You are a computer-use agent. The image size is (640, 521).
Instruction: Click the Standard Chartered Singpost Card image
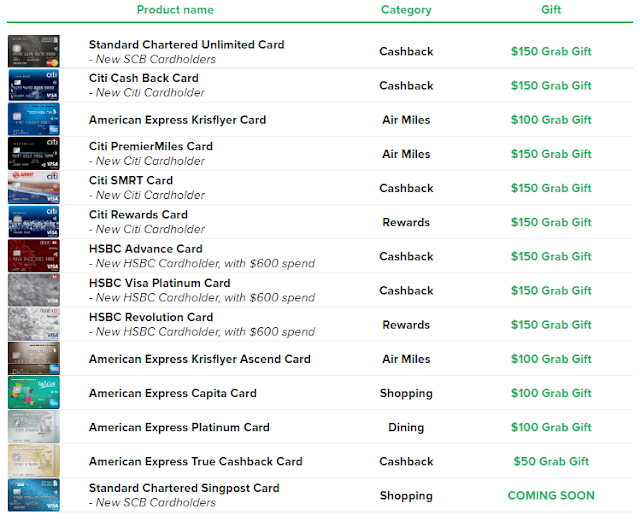pos(33,495)
